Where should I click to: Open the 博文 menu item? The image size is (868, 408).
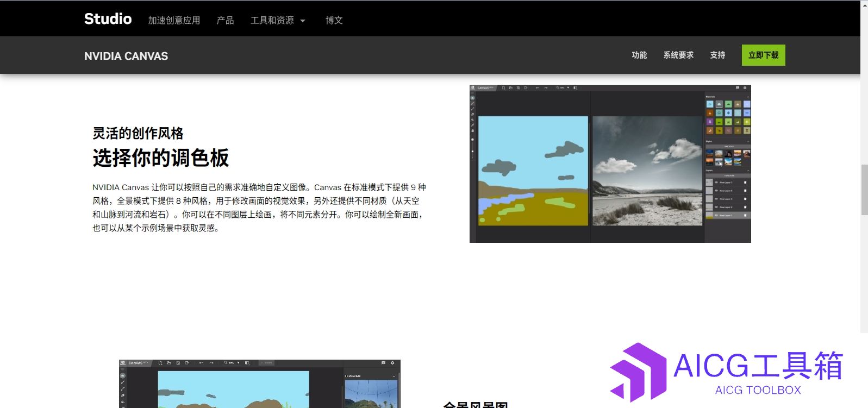(334, 20)
